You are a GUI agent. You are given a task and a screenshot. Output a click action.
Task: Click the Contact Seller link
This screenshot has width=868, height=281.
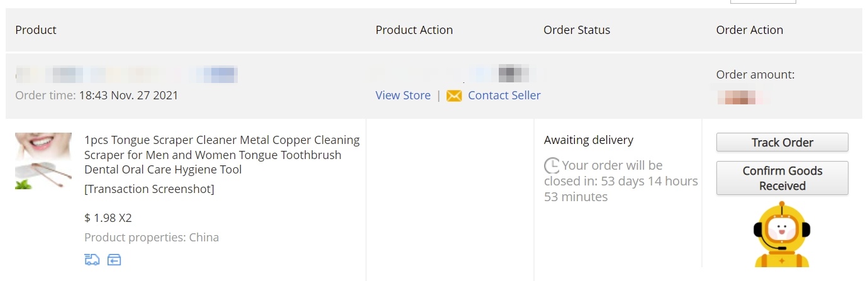(504, 96)
